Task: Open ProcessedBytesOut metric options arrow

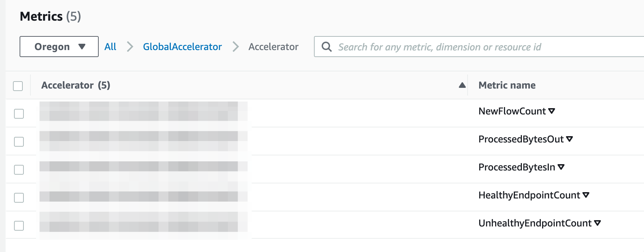Action: click(569, 139)
